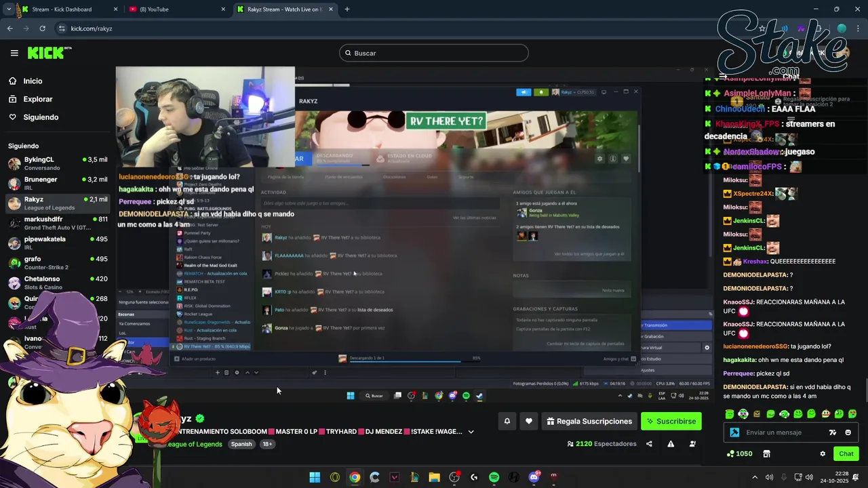This screenshot has width=868, height=488.
Task: Expand the stream title chevron
Action: [471, 432]
